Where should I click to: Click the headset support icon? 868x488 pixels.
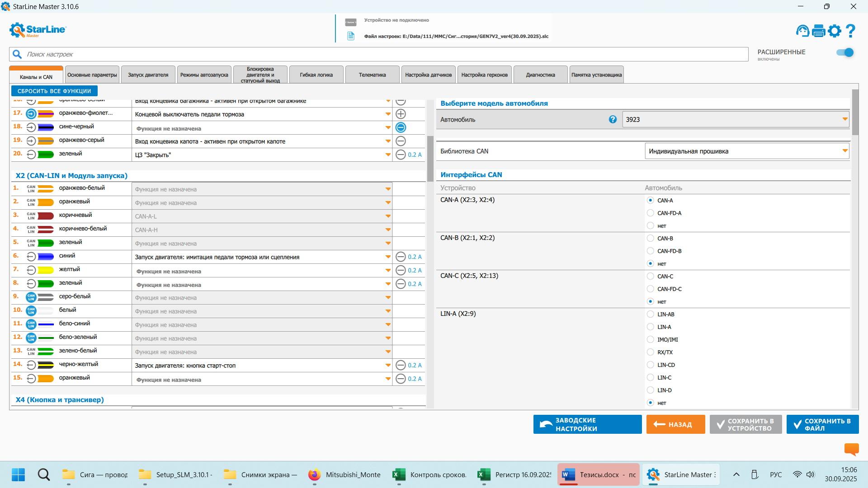tap(802, 31)
